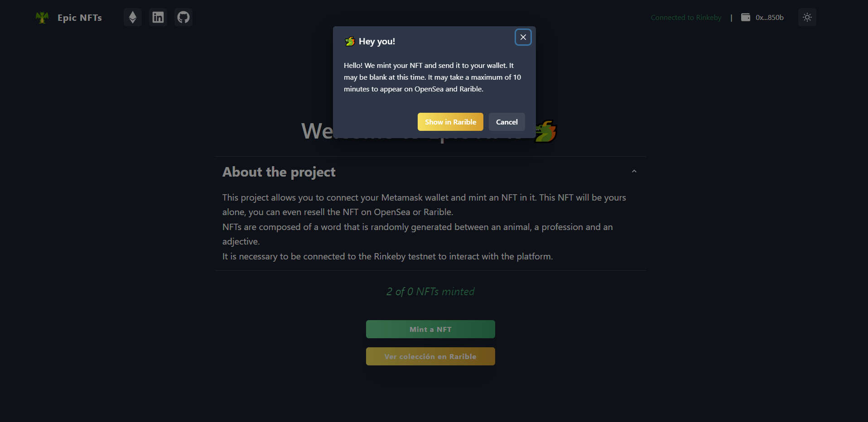Click the 2 of 0 NFTs minted counter
Image resolution: width=868 pixels, height=422 pixels.
coord(430,292)
